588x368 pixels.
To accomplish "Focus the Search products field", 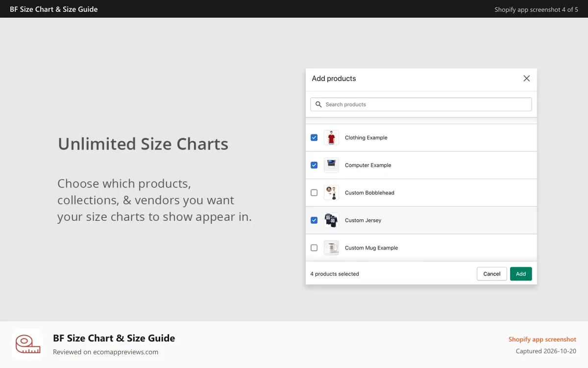I will point(421,105).
